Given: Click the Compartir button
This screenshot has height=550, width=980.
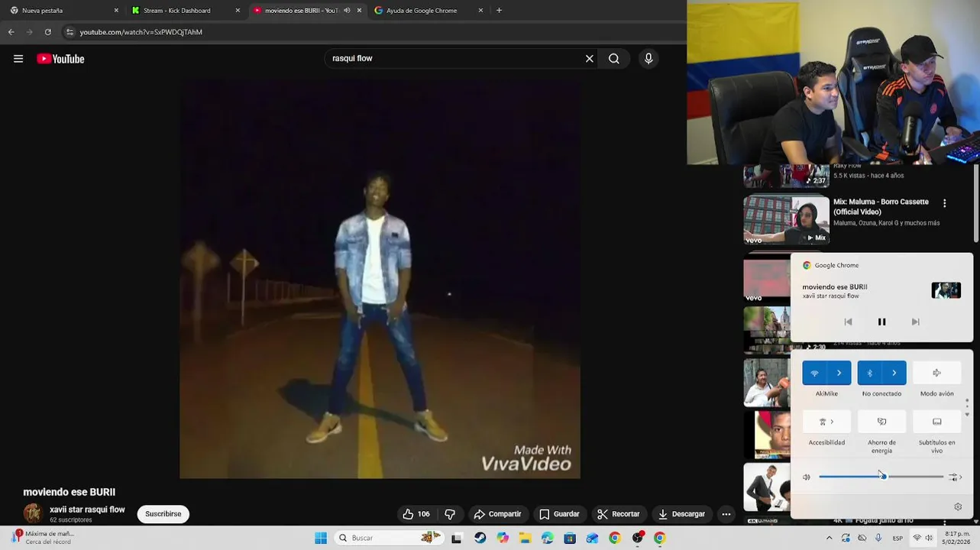Looking at the screenshot, I should pyautogui.click(x=497, y=514).
